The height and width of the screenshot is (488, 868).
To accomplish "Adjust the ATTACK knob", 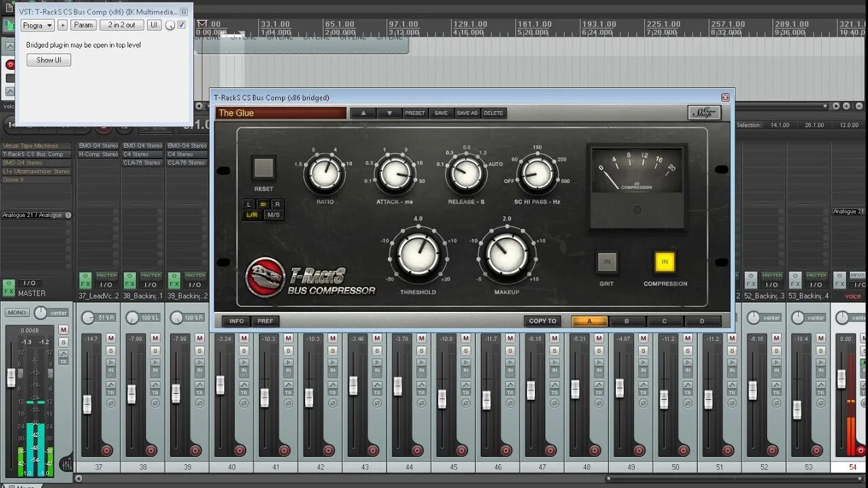I will (395, 174).
